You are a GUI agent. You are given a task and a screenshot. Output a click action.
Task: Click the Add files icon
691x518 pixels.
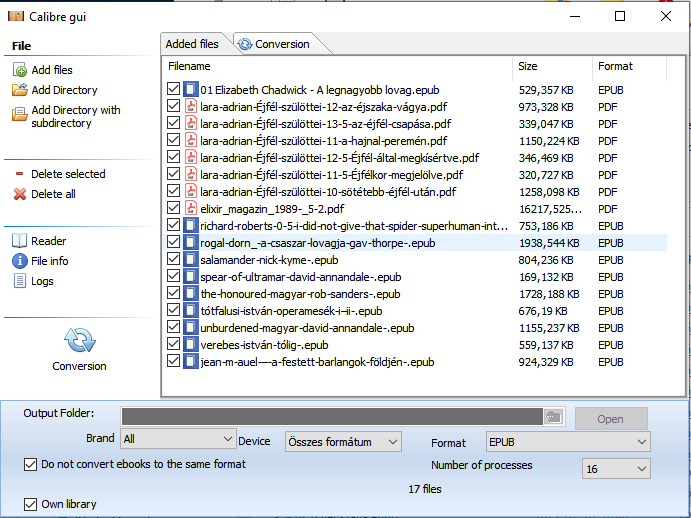tap(20, 70)
